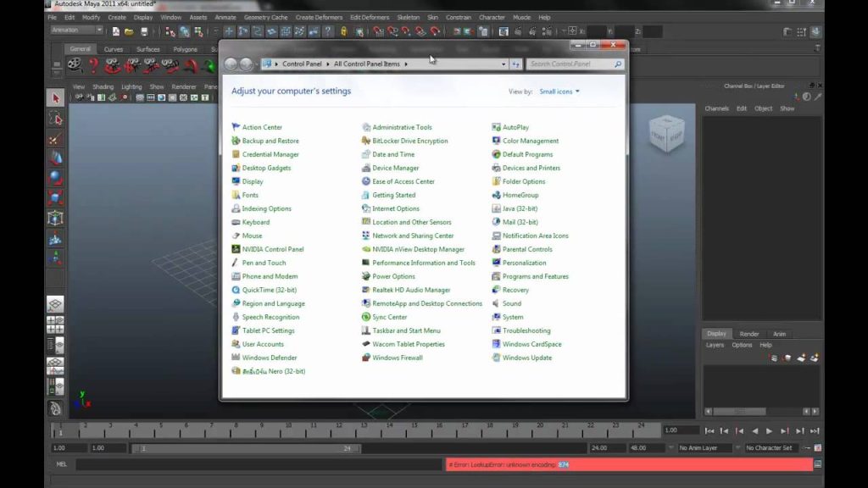Expand breadcrumb arrow after Control Panel

point(328,64)
